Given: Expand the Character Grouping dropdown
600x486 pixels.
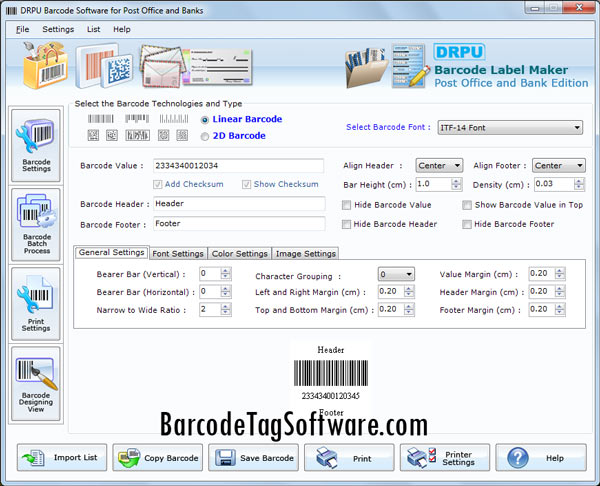Looking at the screenshot, I should click(x=409, y=274).
